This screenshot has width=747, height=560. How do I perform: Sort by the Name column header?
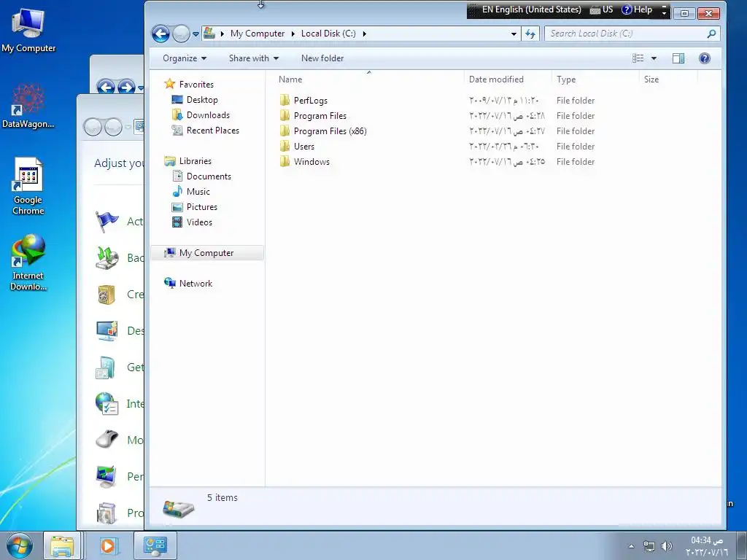click(290, 79)
